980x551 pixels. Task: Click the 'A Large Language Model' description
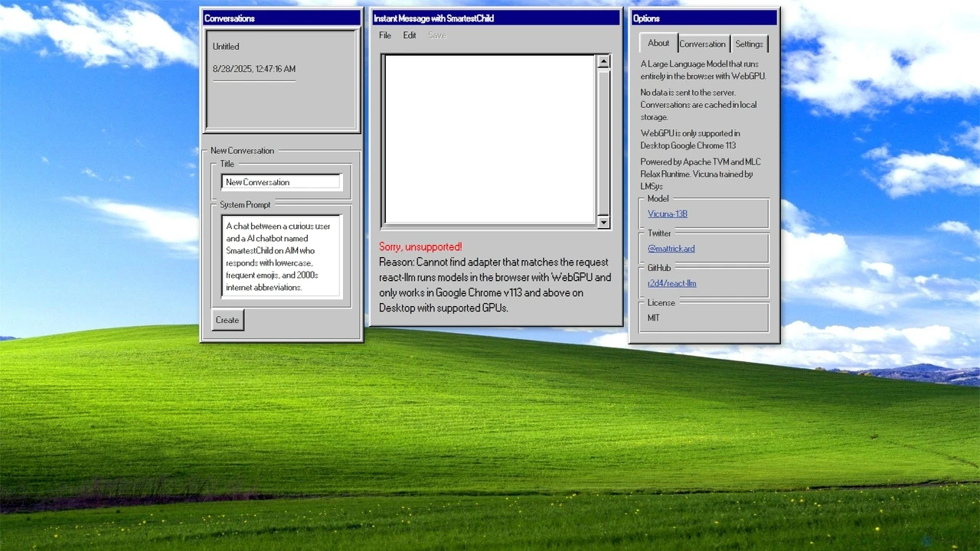703,70
